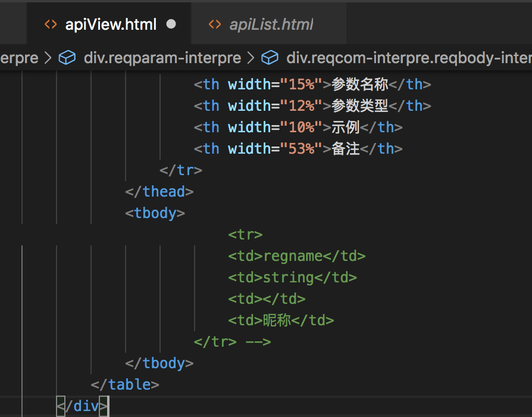
Task: Click the HTML file icon on apiList.html tab
Action: point(215,24)
